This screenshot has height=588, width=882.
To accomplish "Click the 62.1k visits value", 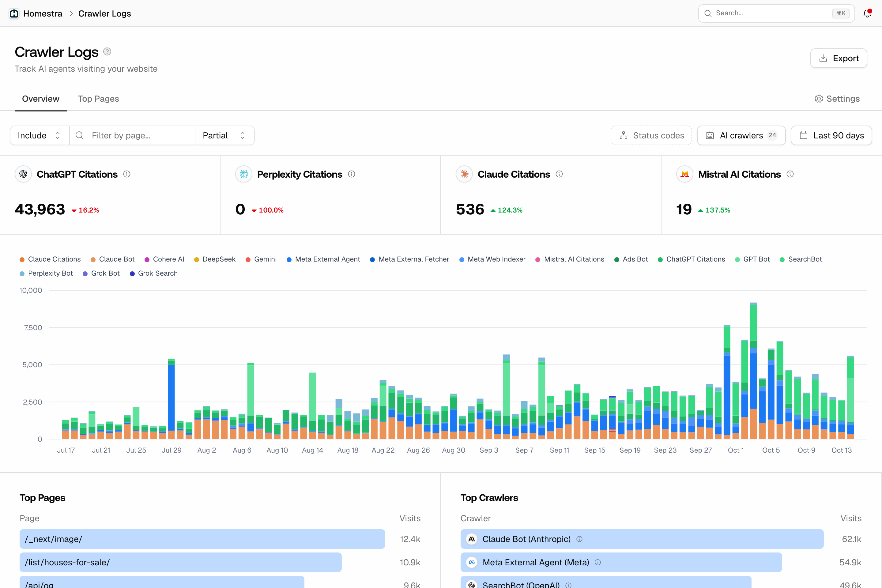I will coord(851,539).
